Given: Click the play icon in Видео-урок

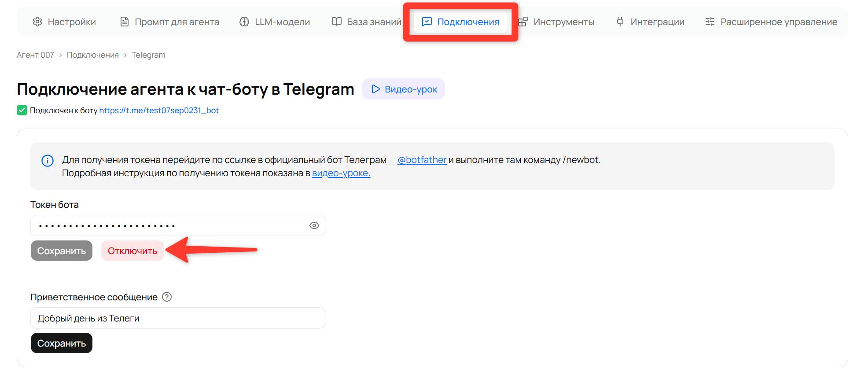Looking at the screenshot, I should pos(375,89).
